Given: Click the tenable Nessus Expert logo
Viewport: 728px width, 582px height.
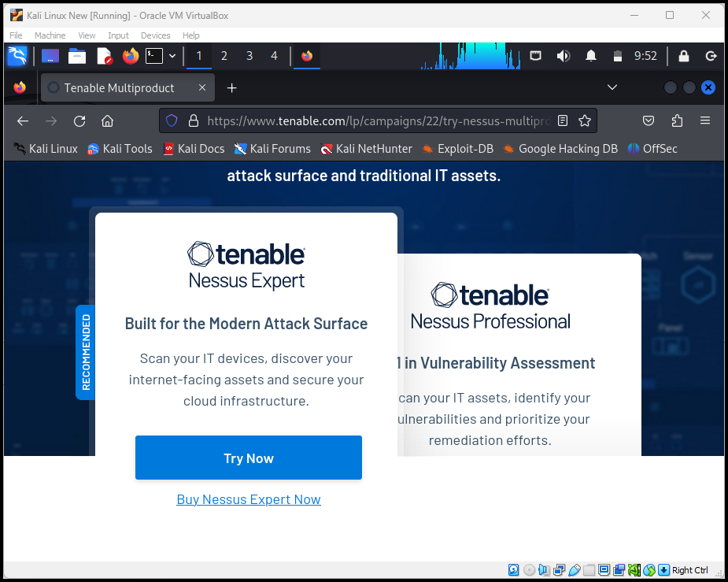Looking at the screenshot, I should pyautogui.click(x=246, y=265).
